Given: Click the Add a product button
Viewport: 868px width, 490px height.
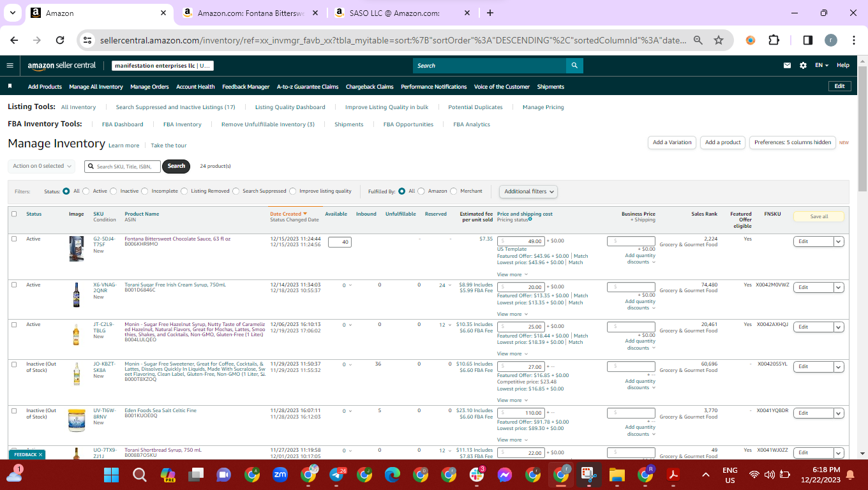Looking at the screenshot, I should tap(723, 142).
